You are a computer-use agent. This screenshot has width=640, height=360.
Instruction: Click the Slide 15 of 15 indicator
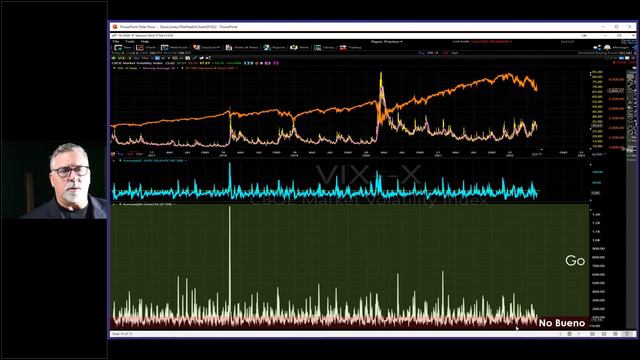point(122,334)
